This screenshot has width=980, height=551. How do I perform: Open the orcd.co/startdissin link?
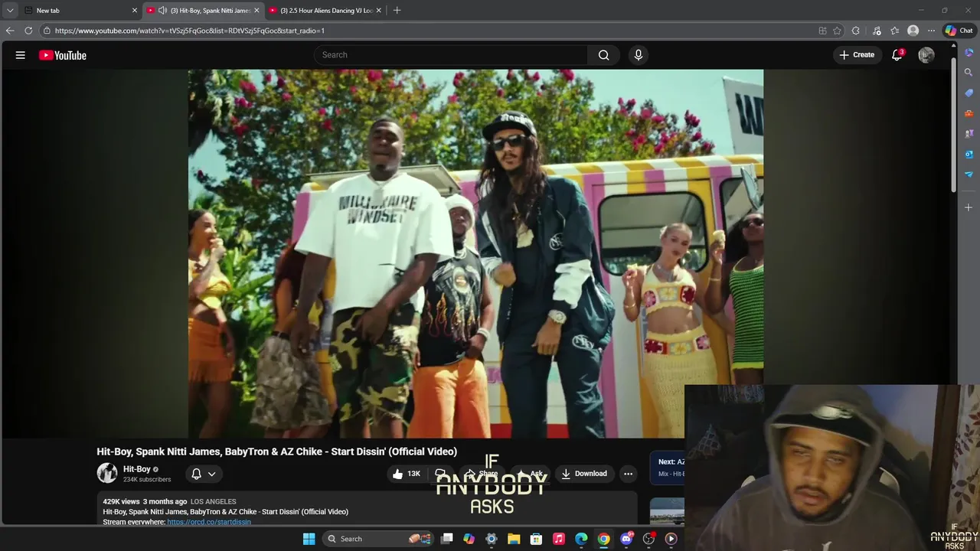pos(209,522)
